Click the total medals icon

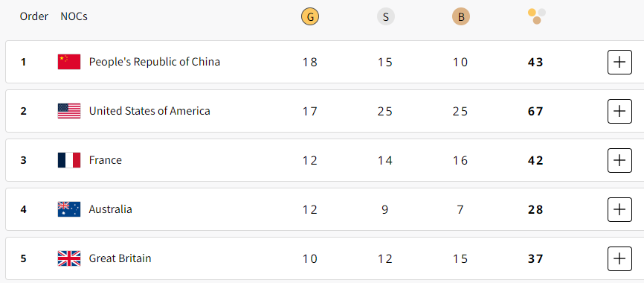[x=536, y=16]
